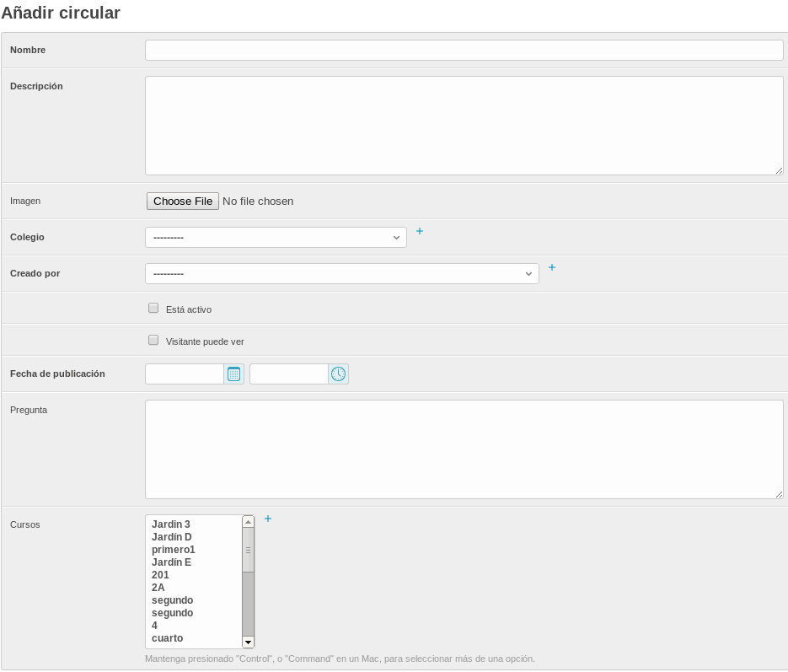788x672 pixels.
Task: Expand the Colegio dropdown
Action: pos(276,238)
